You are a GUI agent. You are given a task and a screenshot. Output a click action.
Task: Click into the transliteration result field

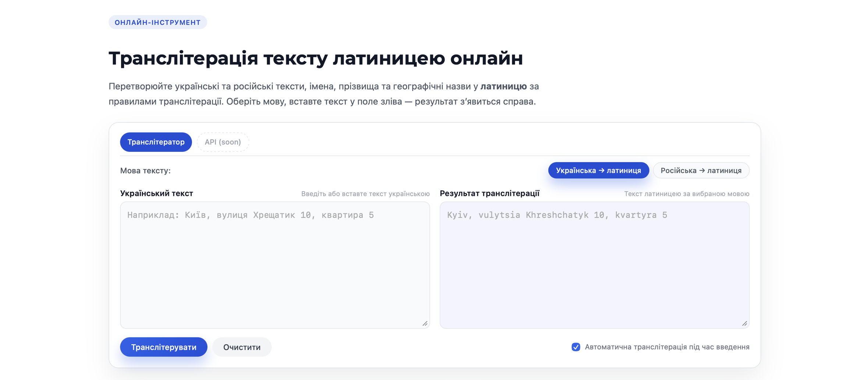click(x=594, y=265)
